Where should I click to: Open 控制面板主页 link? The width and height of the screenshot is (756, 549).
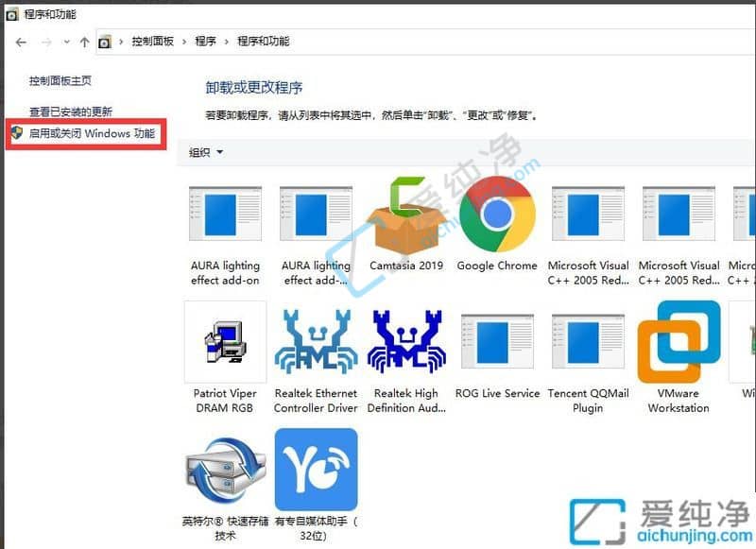tap(60, 80)
